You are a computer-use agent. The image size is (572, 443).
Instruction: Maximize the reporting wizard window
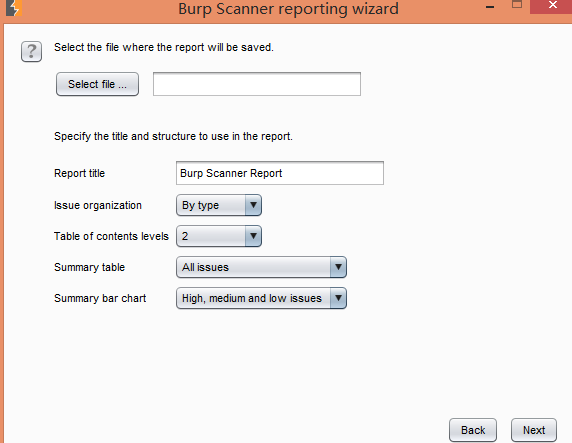(517, 5)
